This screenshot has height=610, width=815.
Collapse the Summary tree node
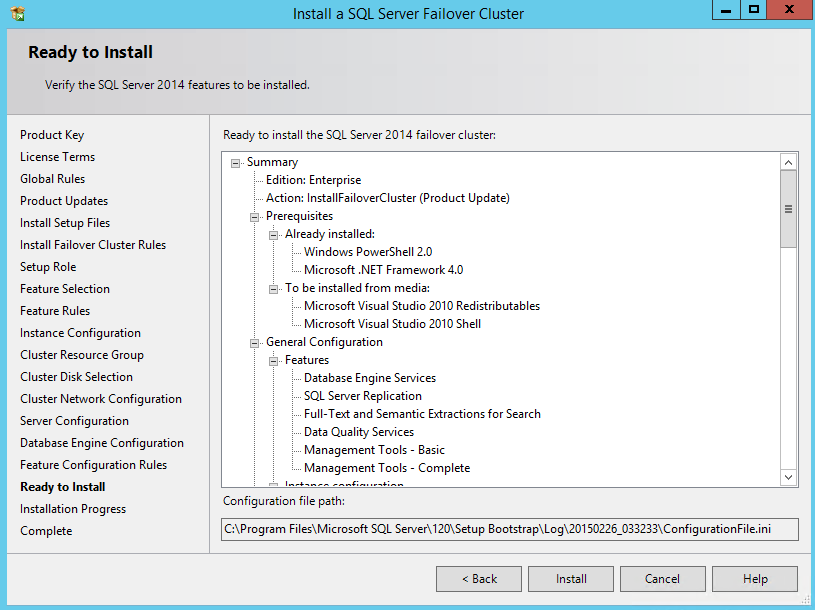pos(235,163)
